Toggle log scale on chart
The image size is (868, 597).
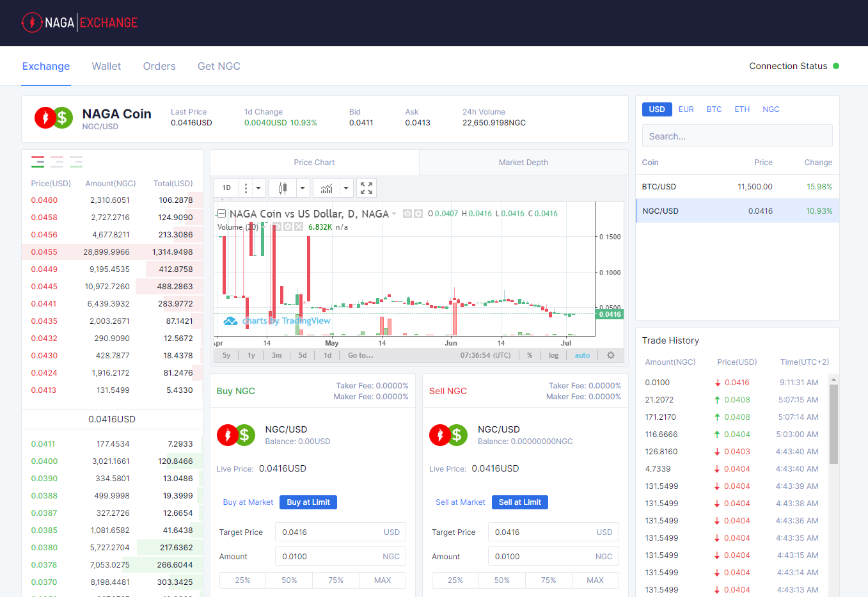(553, 355)
